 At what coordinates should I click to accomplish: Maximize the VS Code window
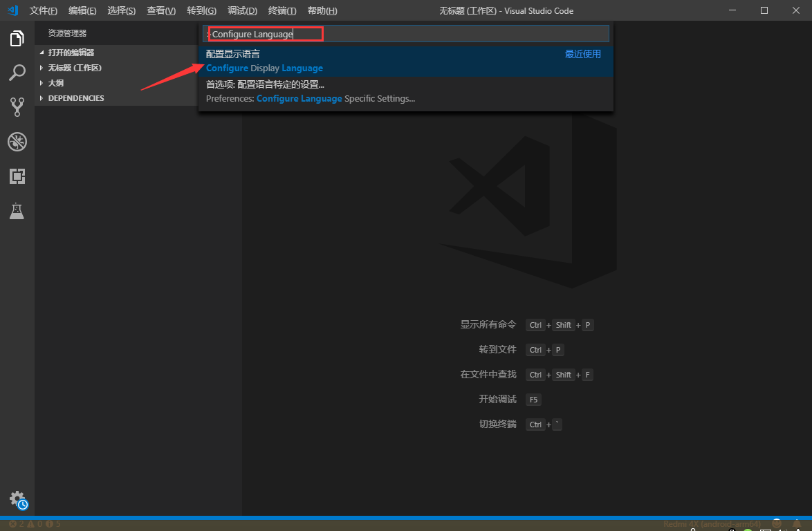click(764, 10)
